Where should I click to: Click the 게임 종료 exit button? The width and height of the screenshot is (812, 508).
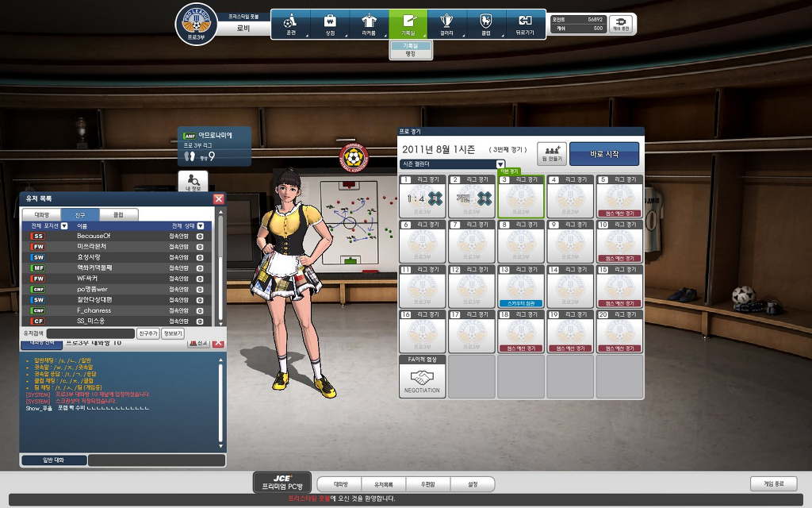coord(772,483)
